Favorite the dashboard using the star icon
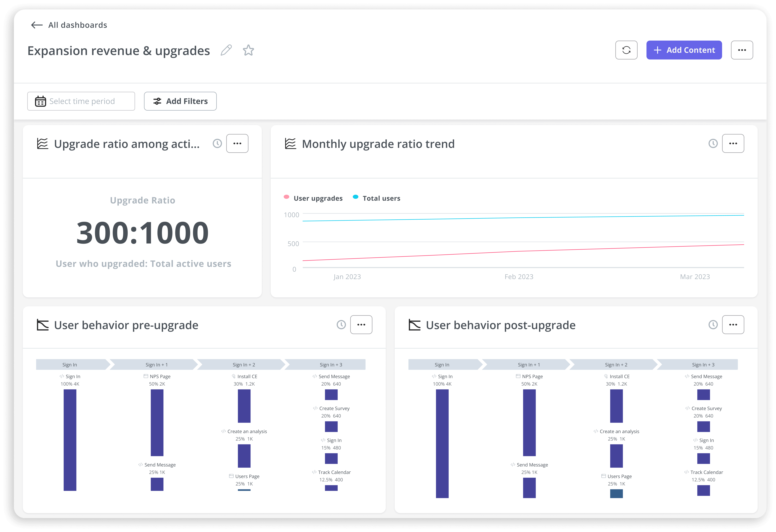This screenshot has width=776, height=532. click(248, 50)
